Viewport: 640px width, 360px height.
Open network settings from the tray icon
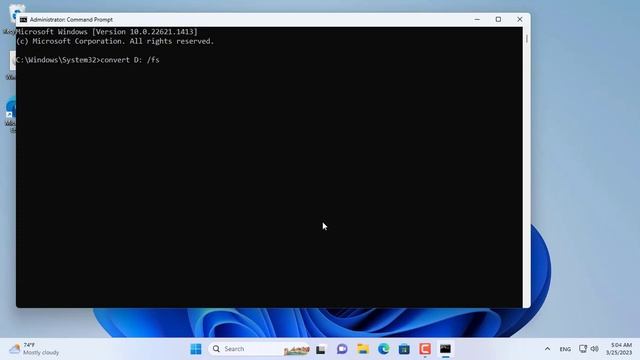click(x=583, y=349)
